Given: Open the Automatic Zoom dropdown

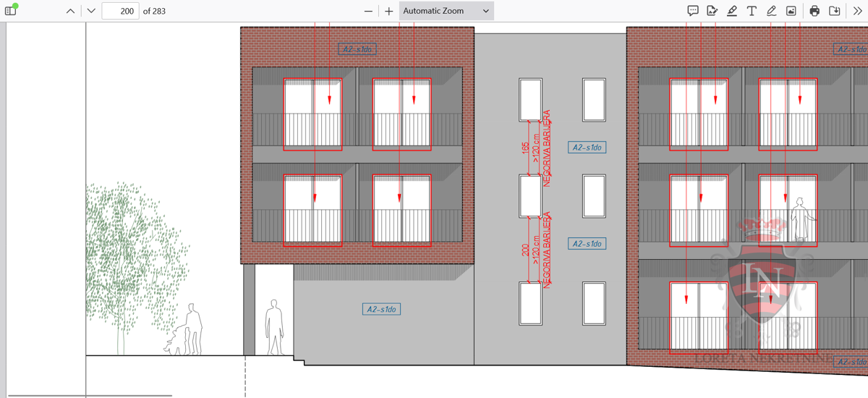Looking at the screenshot, I should point(446,11).
